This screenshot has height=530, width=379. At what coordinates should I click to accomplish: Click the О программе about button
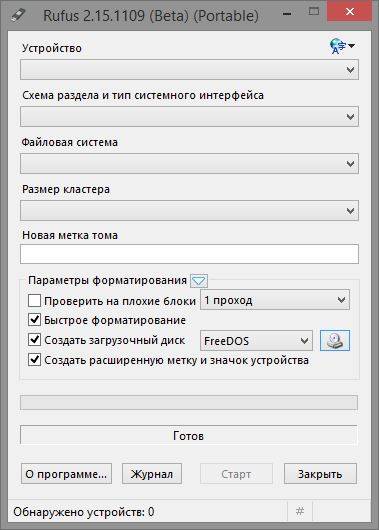(66, 474)
